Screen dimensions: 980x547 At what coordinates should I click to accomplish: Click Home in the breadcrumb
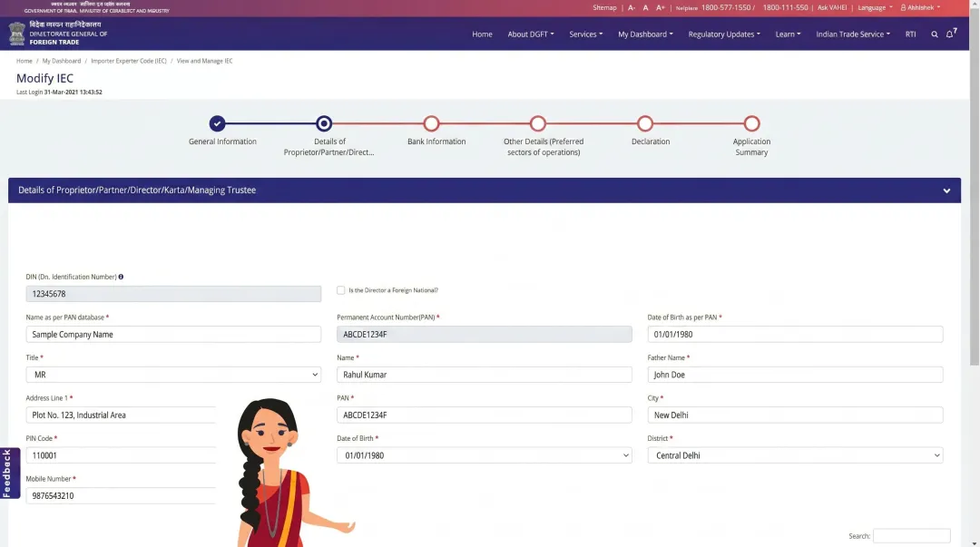(x=24, y=62)
